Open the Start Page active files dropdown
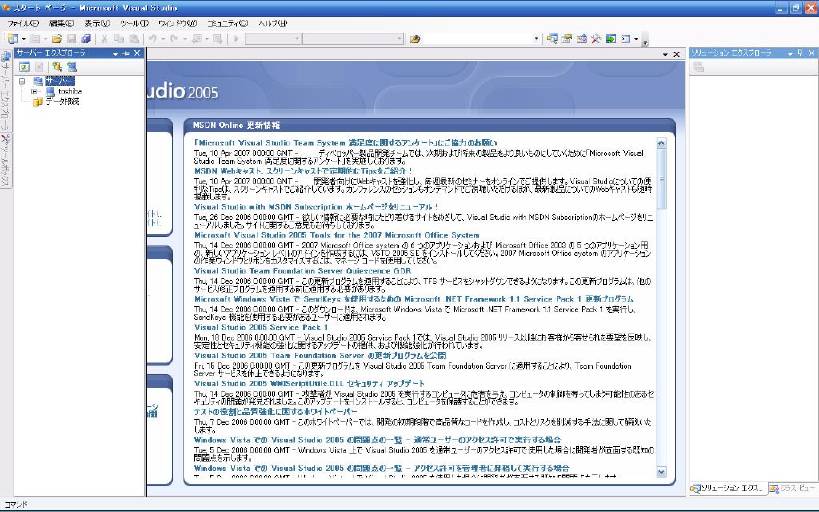The width and height of the screenshot is (819, 512). pyautogui.click(x=665, y=54)
